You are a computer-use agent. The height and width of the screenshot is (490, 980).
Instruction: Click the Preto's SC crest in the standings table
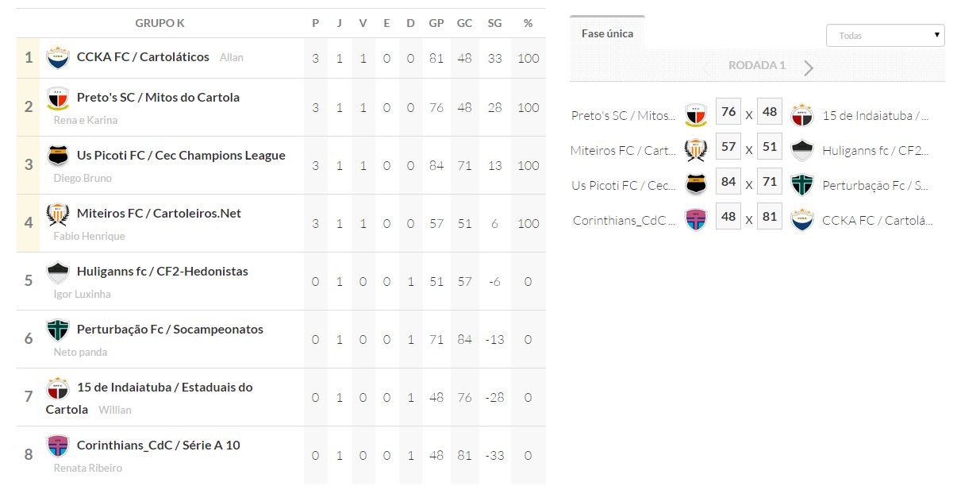tap(58, 98)
